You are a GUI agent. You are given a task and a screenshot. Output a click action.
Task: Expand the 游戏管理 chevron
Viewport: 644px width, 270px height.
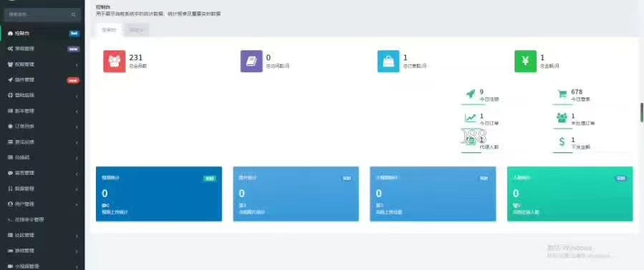click(77, 251)
